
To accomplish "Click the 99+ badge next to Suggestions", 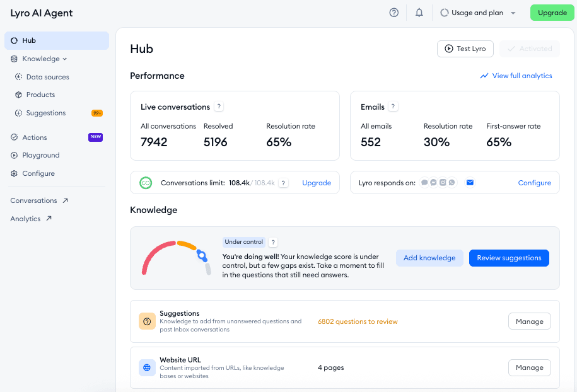I will pyautogui.click(x=97, y=113).
